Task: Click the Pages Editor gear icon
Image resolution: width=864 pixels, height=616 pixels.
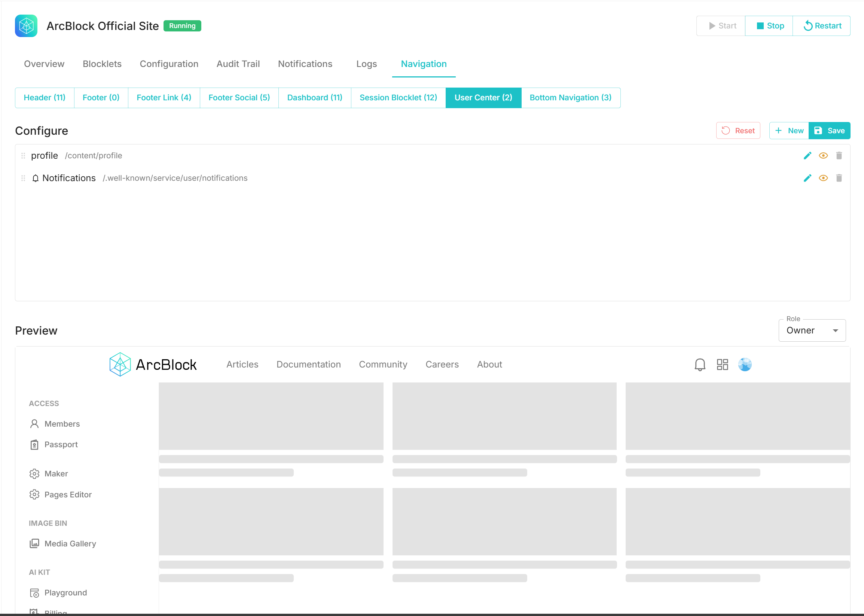Action: (x=34, y=495)
